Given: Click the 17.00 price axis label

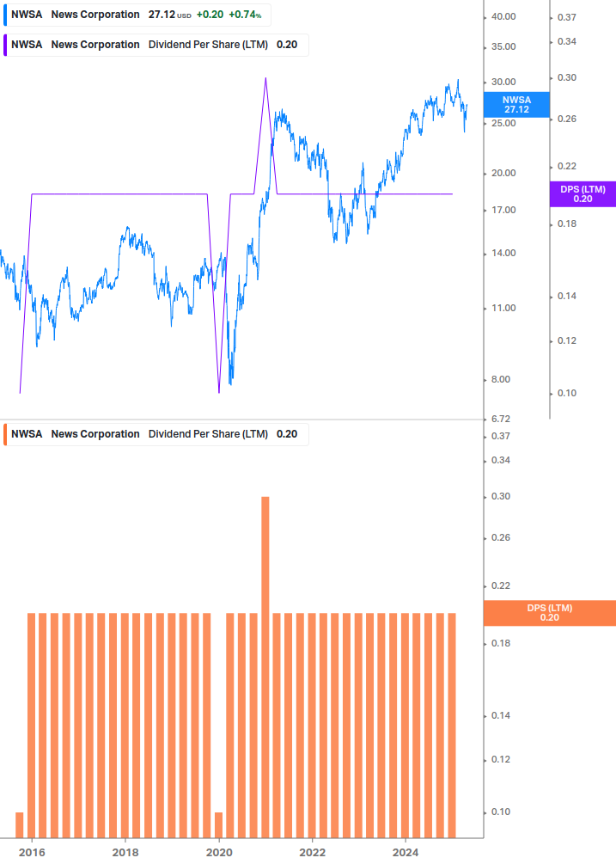Looking at the screenshot, I should pos(503,210).
